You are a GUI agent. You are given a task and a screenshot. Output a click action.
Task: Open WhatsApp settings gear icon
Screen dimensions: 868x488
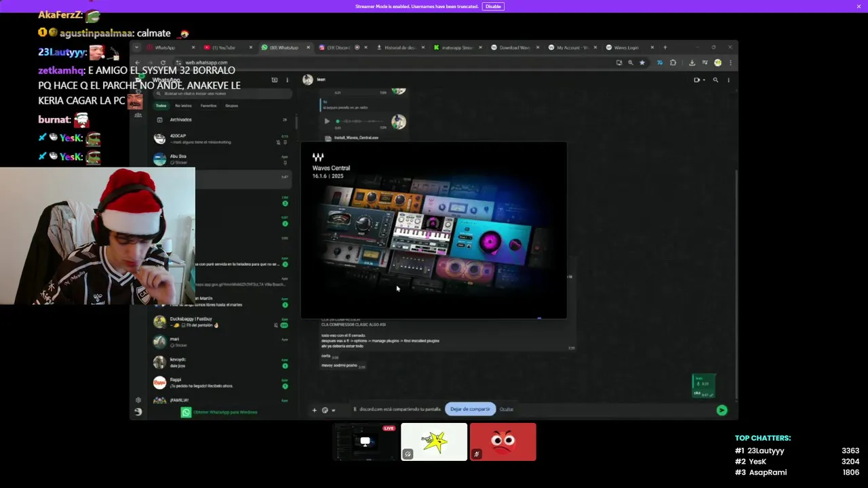click(x=138, y=400)
